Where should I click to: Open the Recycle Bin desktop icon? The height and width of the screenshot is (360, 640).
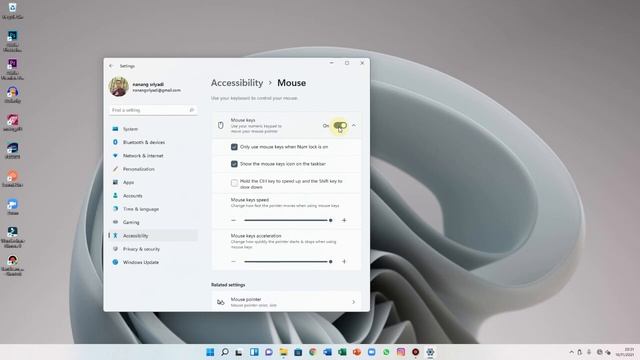click(x=12, y=11)
